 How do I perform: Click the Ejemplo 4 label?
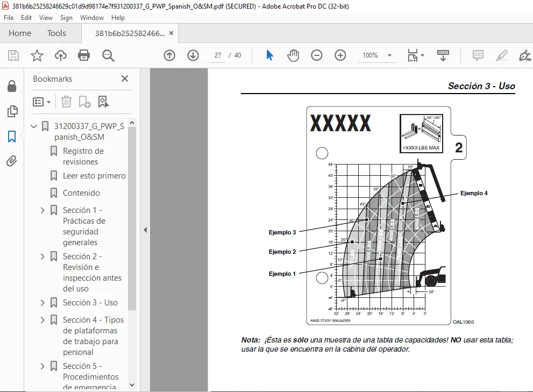pyautogui.click(x=474, y=193)
